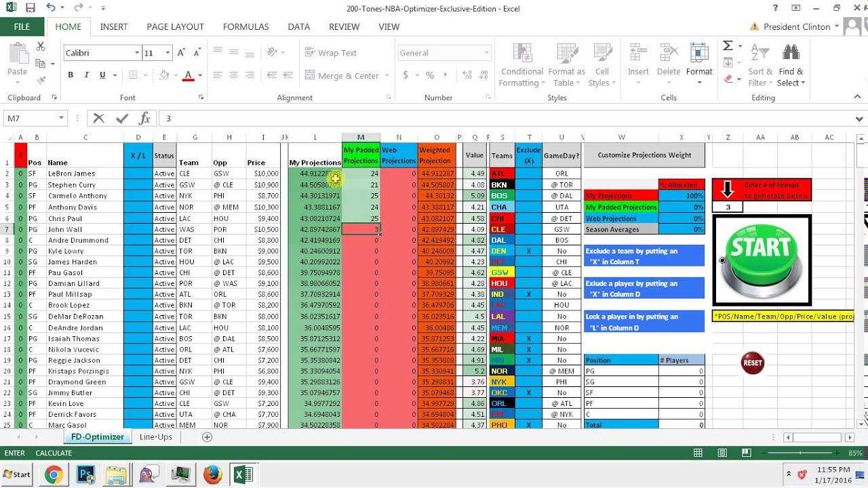Open Find & Select menu

791,65
